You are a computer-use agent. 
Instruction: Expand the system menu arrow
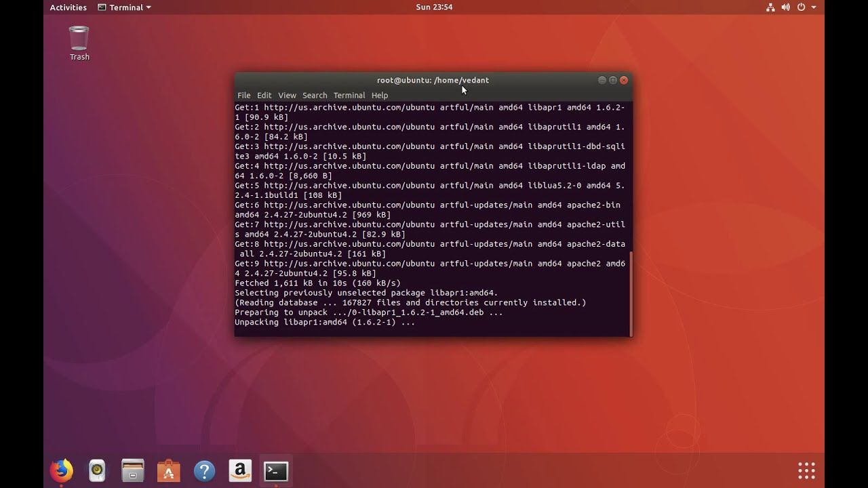pos(814,7)
